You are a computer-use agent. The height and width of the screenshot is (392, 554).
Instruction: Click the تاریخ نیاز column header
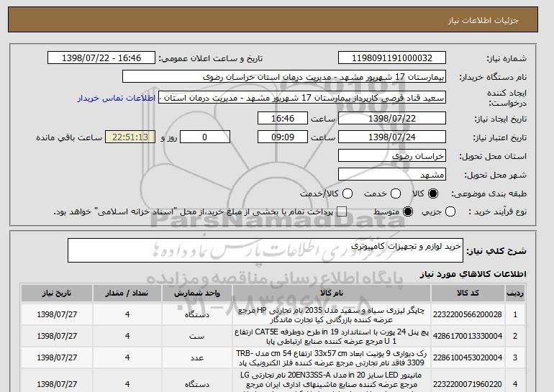(x=57, y=293)
